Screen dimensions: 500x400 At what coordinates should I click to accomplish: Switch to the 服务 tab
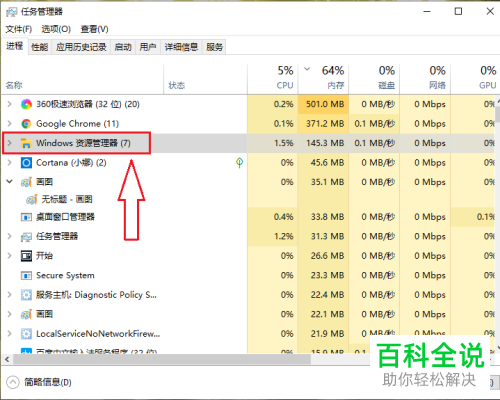[x=214, y=47]
